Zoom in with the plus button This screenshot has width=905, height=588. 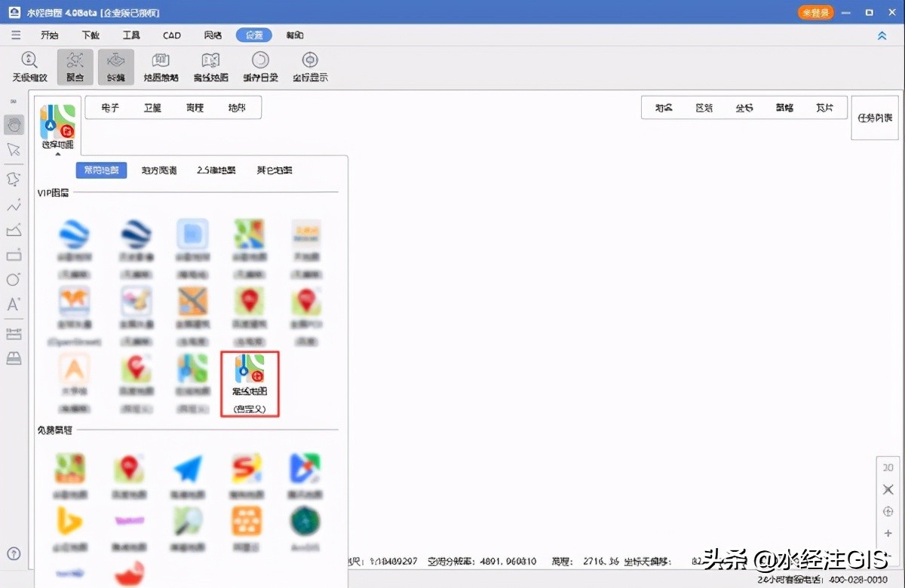(888, 534)
